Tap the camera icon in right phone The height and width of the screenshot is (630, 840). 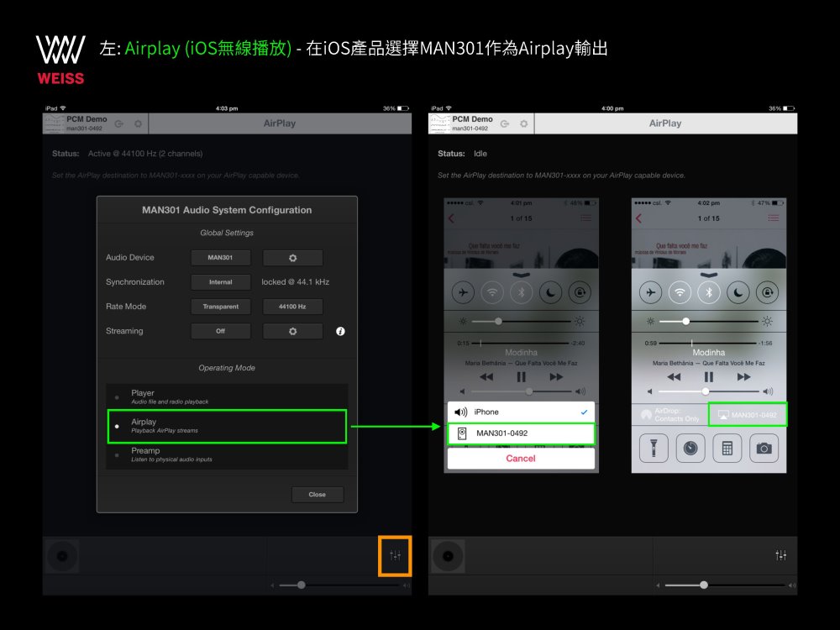[764, 448]
